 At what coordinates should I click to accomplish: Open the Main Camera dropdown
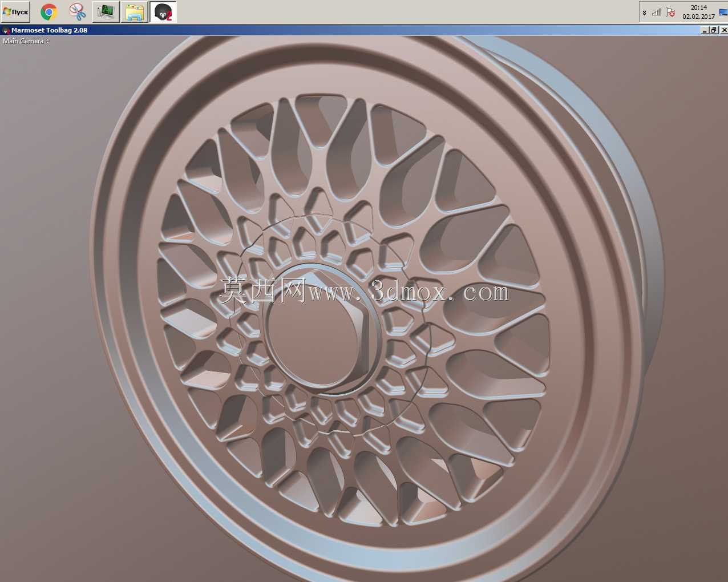point(26,41)
